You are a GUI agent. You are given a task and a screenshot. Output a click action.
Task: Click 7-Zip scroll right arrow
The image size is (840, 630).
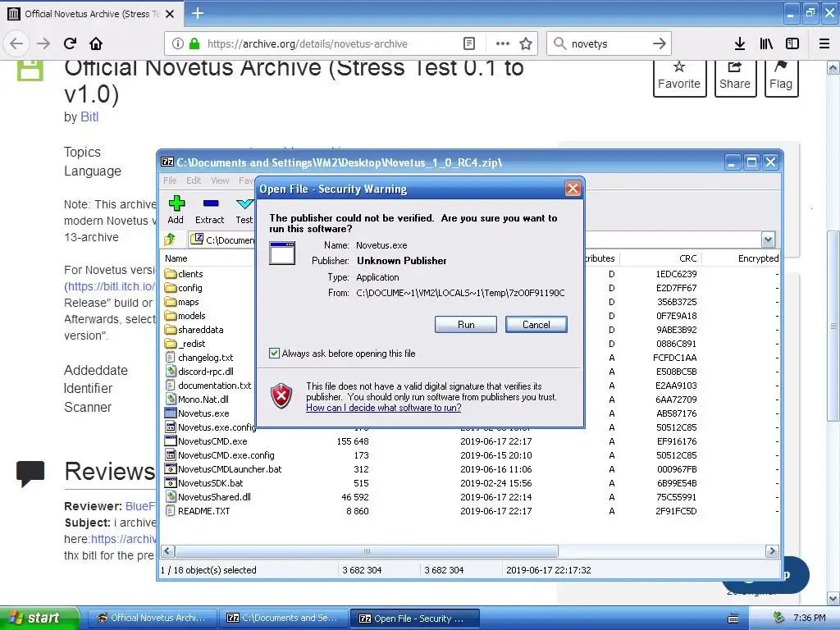tap(772, 551)
